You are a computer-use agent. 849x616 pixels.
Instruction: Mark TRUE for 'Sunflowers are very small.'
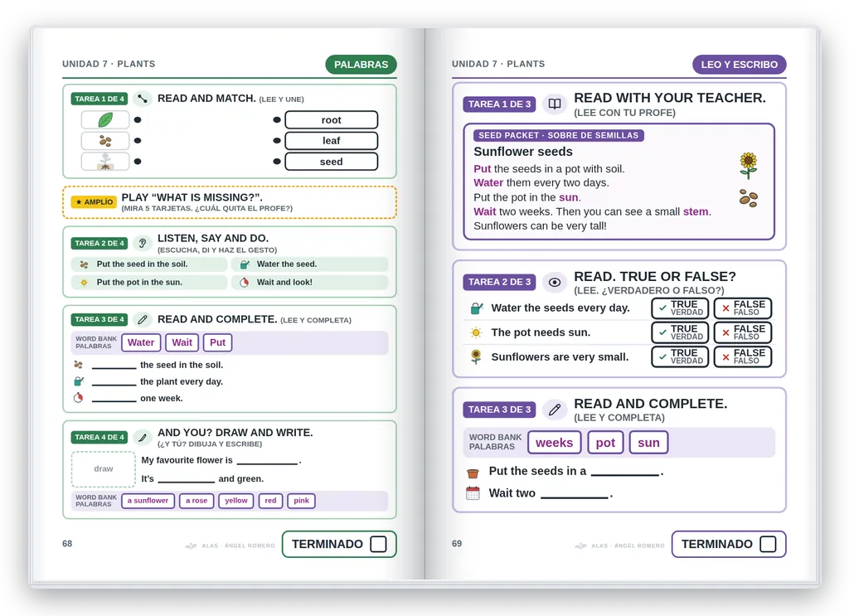click(680, 357)
